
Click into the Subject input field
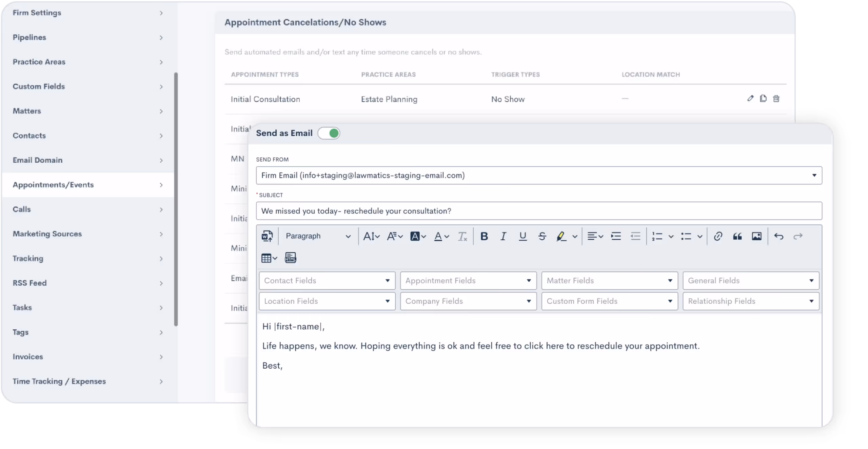539,211
